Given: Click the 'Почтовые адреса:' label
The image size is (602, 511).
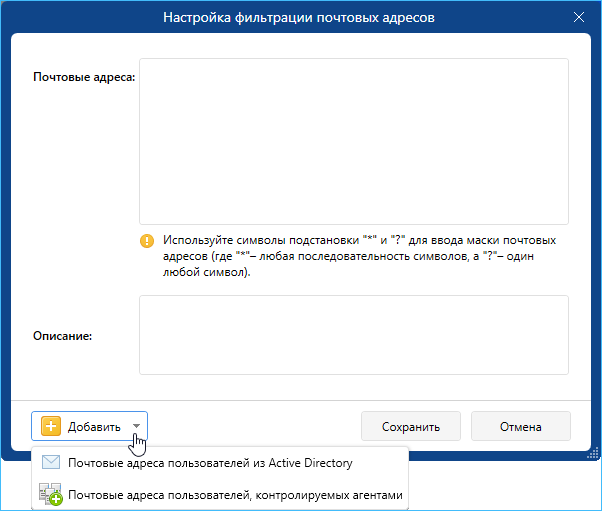Looking at the screenshot, I should (84, 77).
